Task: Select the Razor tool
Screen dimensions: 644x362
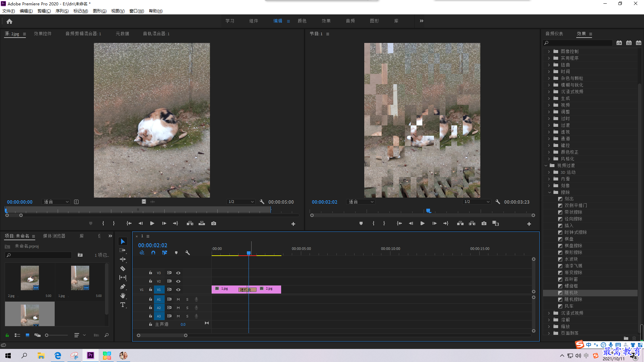Action: 123,268
